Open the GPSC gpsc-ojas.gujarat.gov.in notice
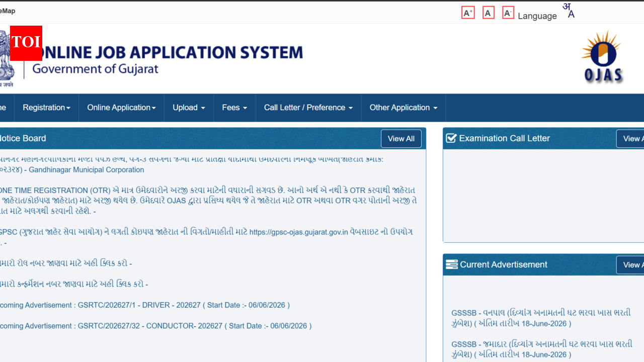 pos(206,237)
